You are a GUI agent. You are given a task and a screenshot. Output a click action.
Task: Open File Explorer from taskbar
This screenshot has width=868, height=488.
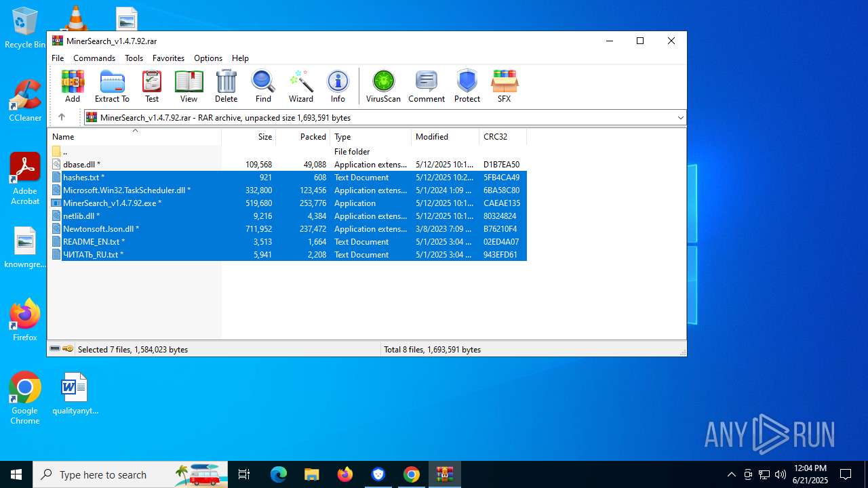tap(311, 474)
